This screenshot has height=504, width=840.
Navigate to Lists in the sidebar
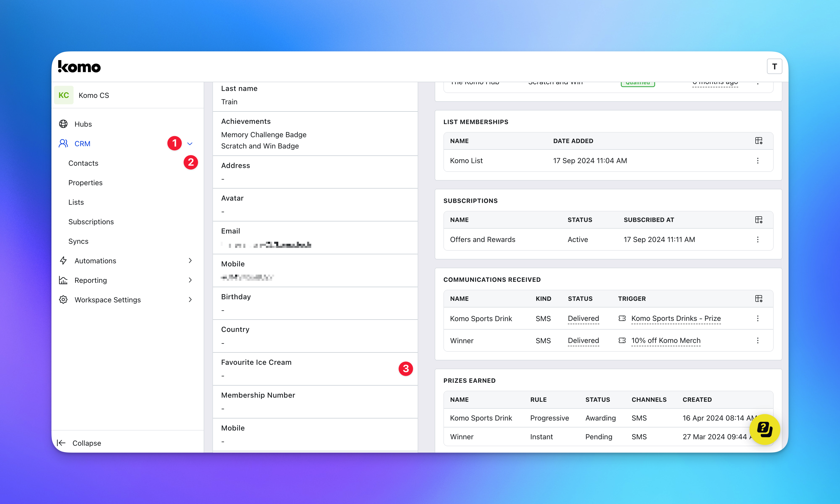pos(76,202)
